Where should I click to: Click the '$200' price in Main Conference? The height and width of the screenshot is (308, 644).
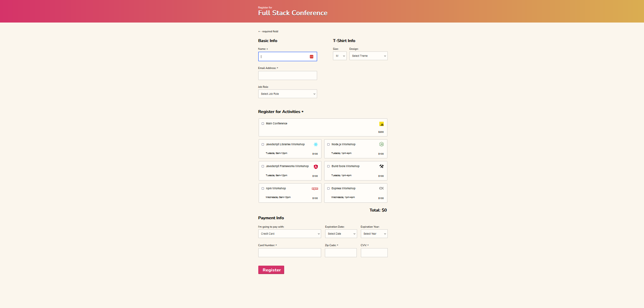(x=381, y=132)
